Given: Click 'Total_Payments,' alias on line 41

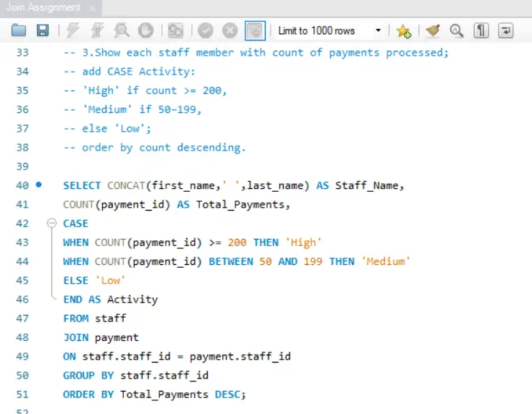Looking at the screenshot, I should pyautogui.click(x=243, y=205).
